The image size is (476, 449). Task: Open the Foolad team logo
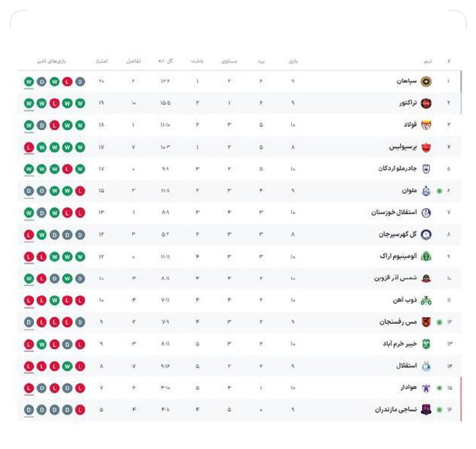[x=426, y=125]
